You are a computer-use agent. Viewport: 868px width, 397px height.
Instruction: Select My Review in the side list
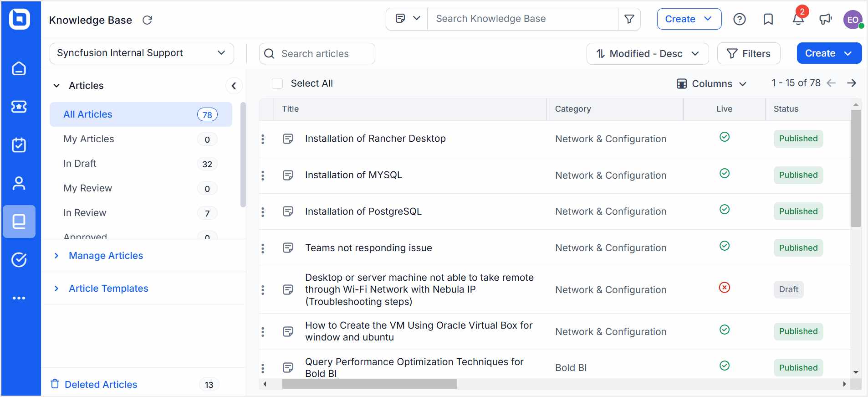tap(141, 188)
